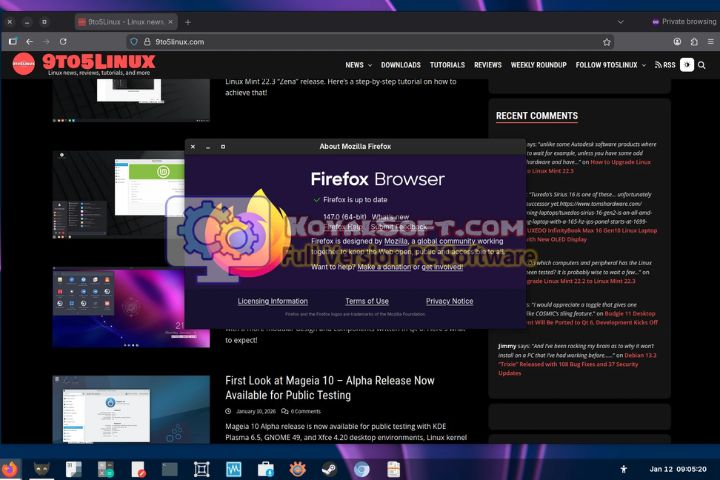Open the TUTORIALS menu item
The height and width of the screenshot is (480, 720).
click(447, 65)
